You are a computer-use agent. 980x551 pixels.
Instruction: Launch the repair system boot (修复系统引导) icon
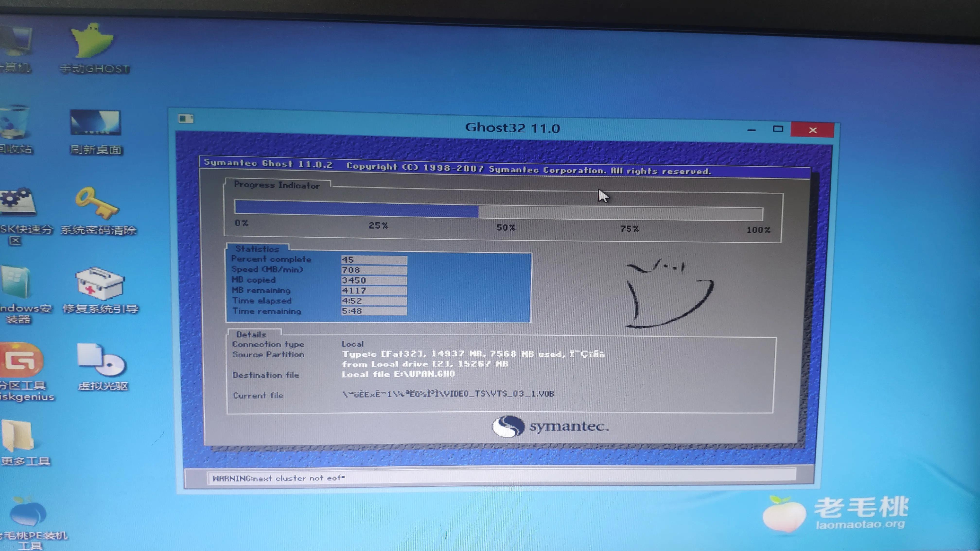coord(100,284)
